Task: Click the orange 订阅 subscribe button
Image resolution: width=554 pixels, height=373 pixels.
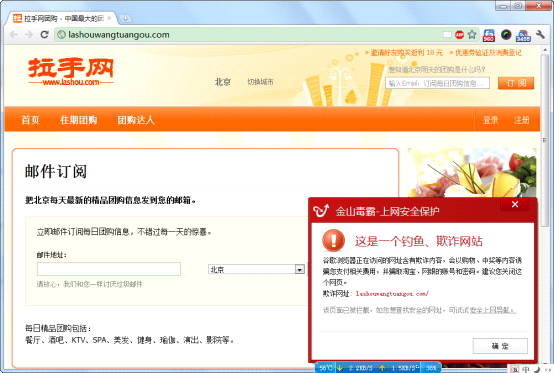Action: (x=516, y=83)
